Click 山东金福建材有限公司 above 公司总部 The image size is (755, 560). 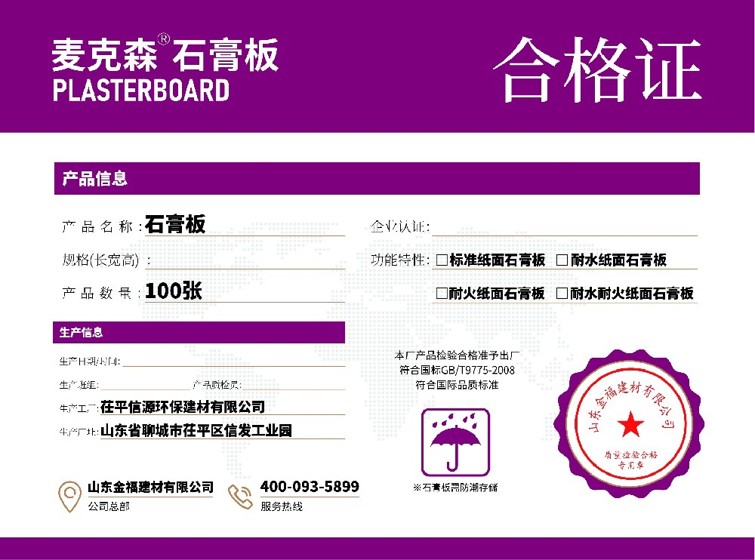click(x=150, y=487)
